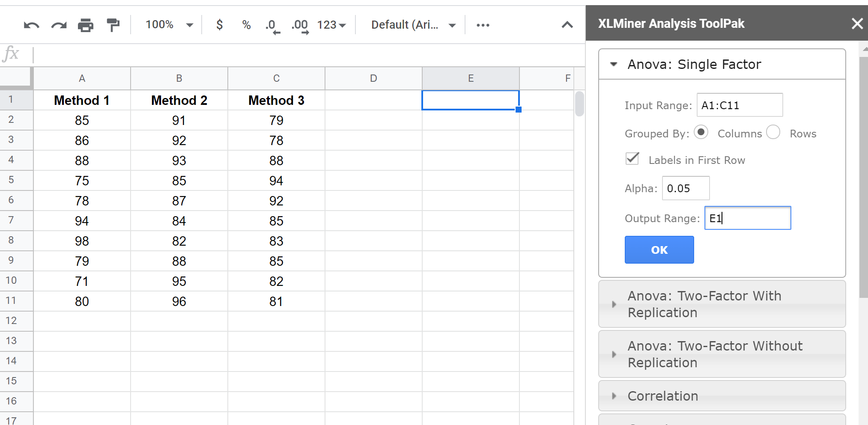The image size is (868, 425).
Task: Expand the Correlation section
Action: coord(722,396)
